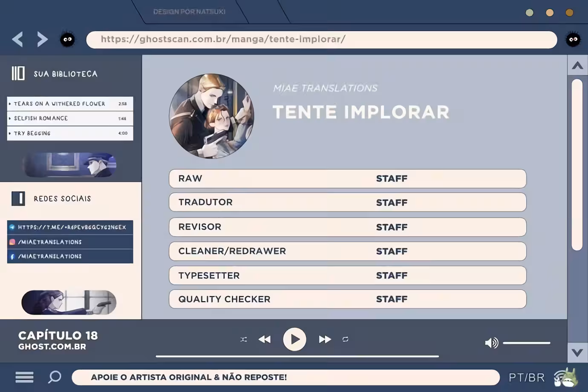Mute using the speaker volume icon
This screenshot has height=392, width=588.
pos(491,343)
